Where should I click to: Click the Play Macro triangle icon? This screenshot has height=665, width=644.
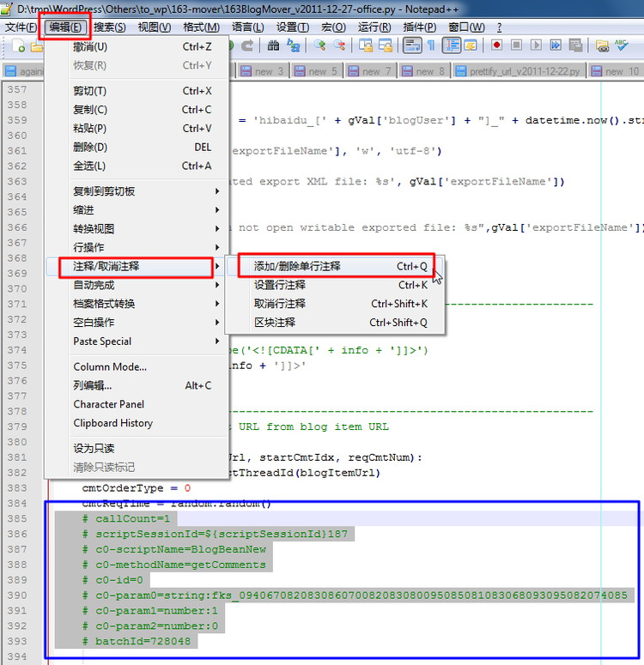537,45
